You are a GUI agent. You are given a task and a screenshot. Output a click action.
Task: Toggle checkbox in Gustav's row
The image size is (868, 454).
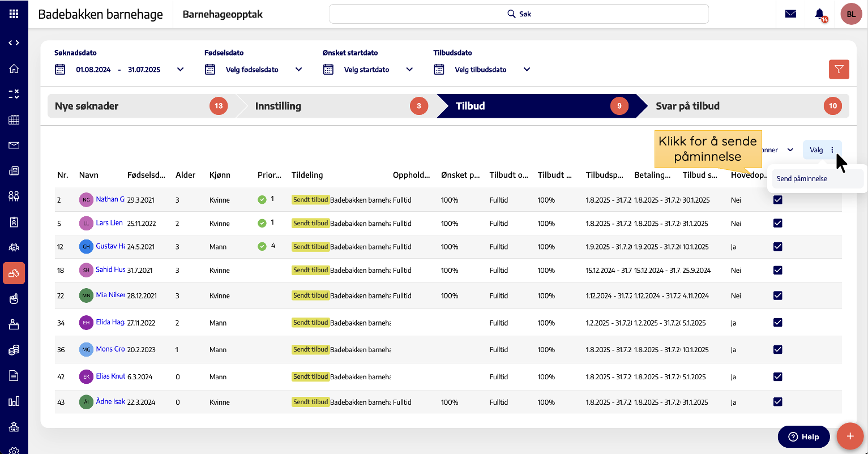coord(777,247)
